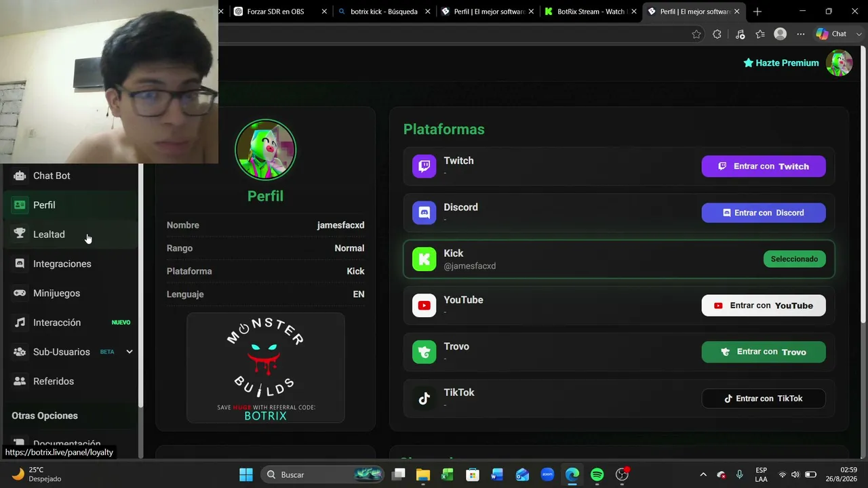Click the Trovo logo in Plataformas
This screenshot has width=868, height=488.
pyautogui.click(x=425, y=352)
